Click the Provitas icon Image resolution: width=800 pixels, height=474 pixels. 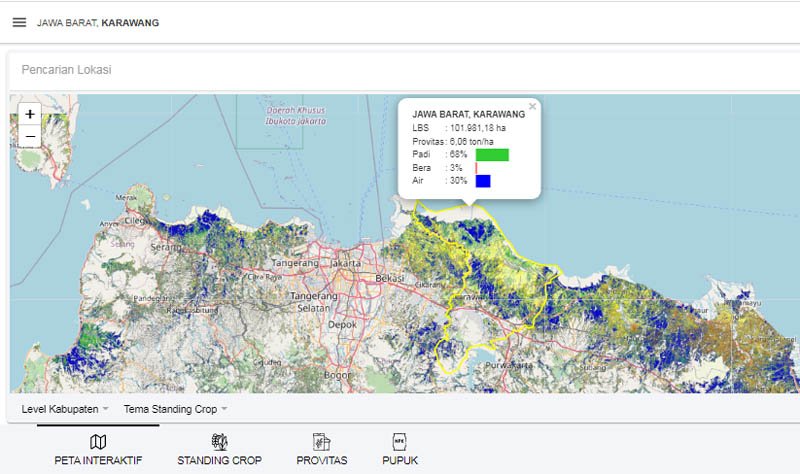click(x=321, y=442)
